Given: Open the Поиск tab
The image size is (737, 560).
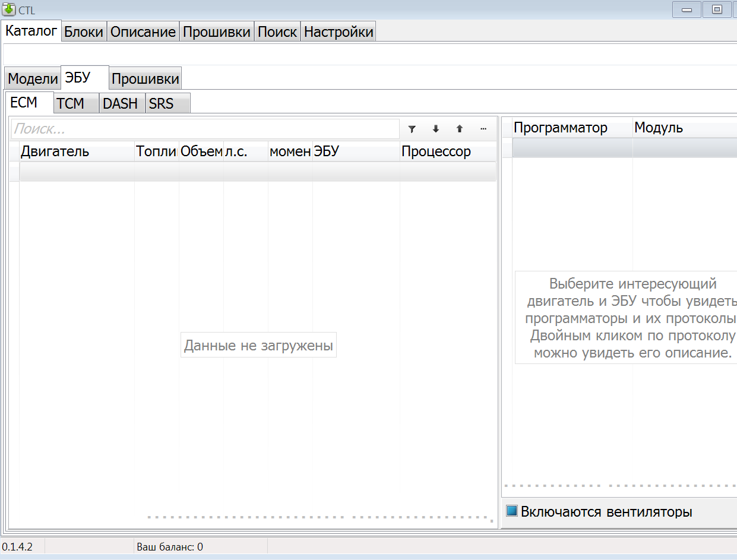Looking at the screenshot, I should [277, 32].
